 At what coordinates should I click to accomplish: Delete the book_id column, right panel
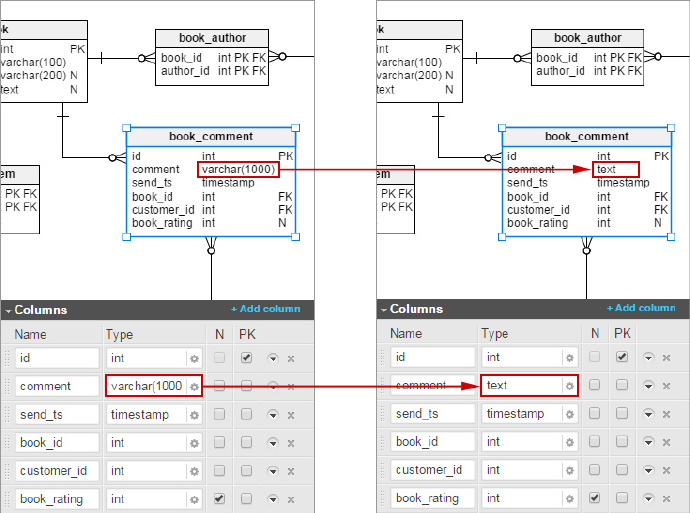(666, 443)
